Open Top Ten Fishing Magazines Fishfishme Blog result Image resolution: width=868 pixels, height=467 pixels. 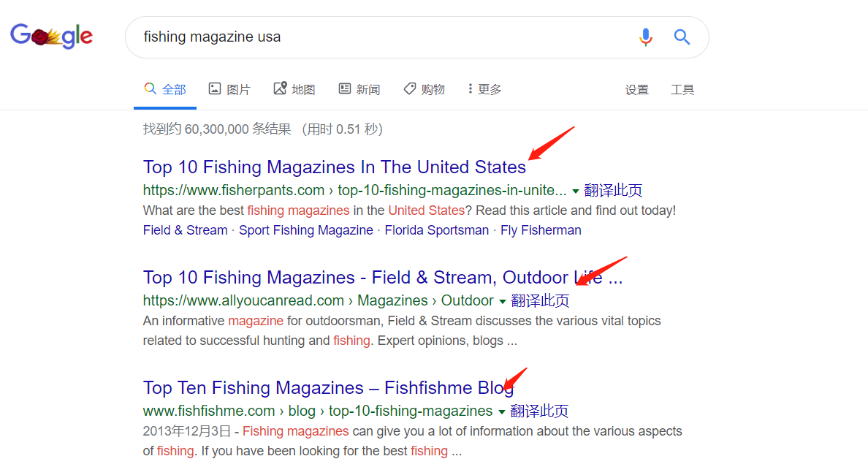pos(328,388)
